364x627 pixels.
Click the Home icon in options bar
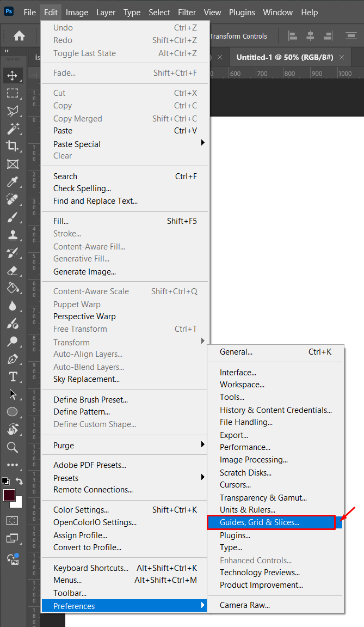tap(19, 36)
